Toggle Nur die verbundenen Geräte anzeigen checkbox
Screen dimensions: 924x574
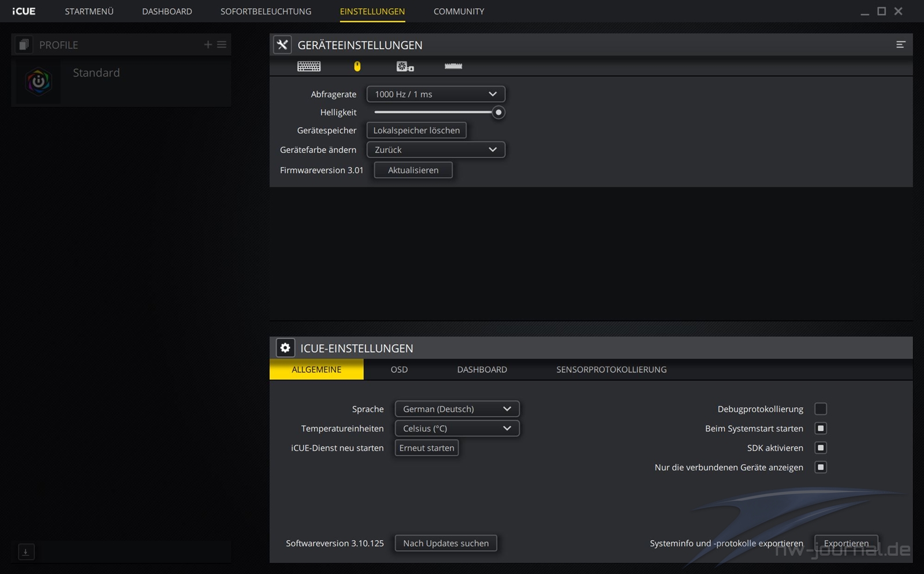click(x=821, y=467)
